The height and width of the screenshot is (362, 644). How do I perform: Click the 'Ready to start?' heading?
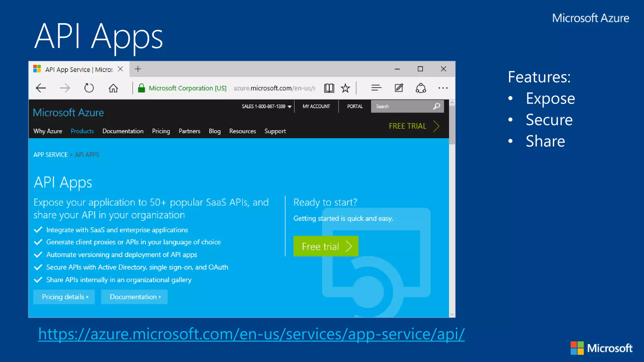coord(325,202)
